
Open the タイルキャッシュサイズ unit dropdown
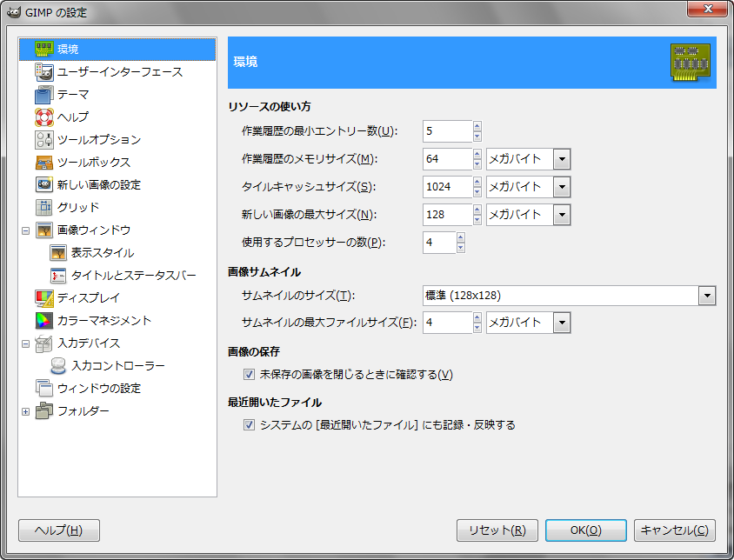point(561,186)
